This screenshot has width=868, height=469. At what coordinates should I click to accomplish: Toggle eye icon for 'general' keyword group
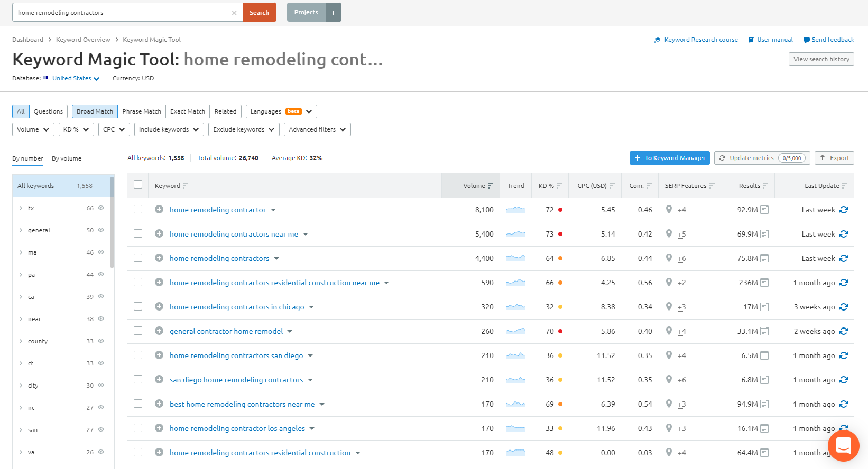tap(101, 230)
